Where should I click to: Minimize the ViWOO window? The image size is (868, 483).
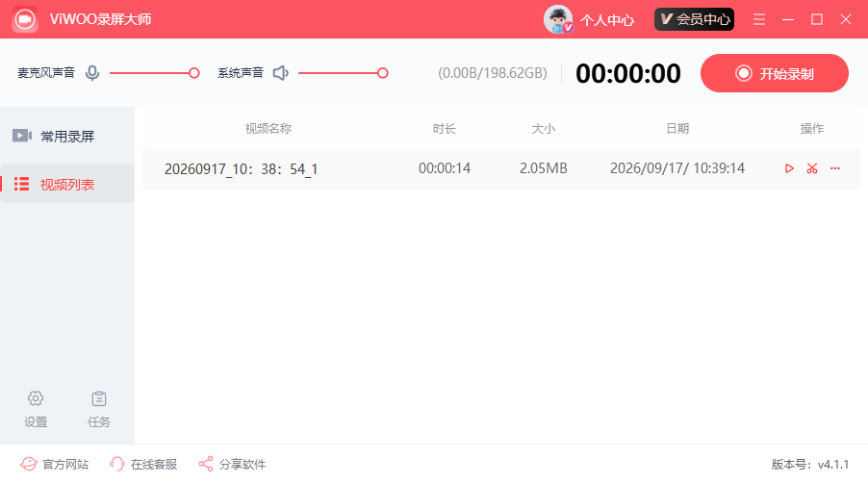tap(788, 19)
